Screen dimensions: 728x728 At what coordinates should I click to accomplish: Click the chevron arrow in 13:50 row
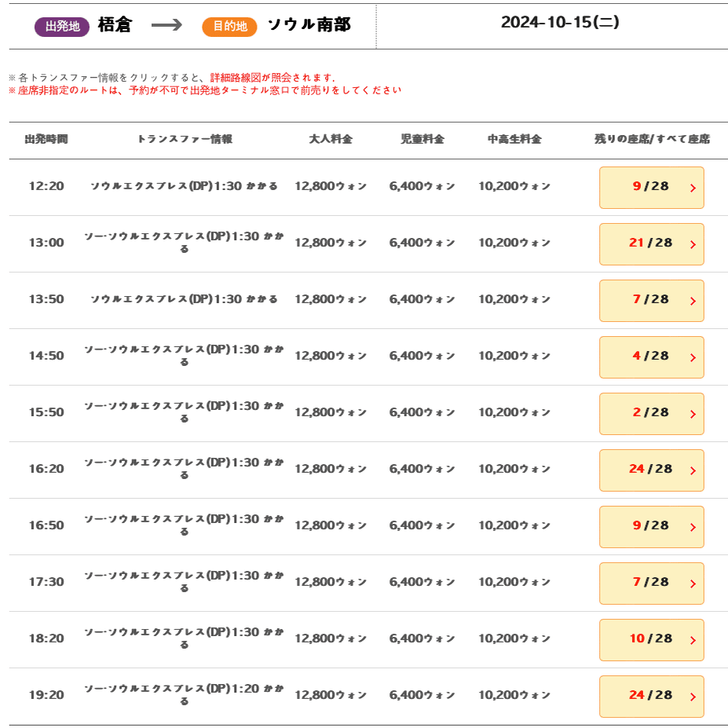tap(693, 301)
